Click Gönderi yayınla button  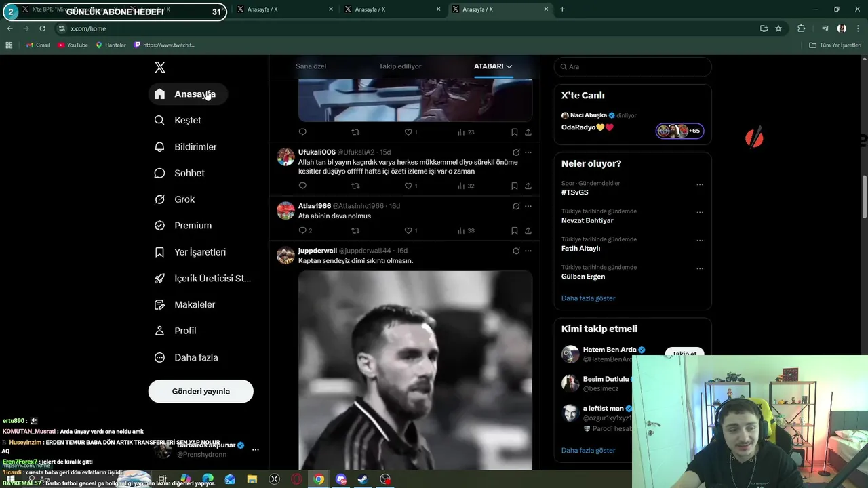point(201,391)
